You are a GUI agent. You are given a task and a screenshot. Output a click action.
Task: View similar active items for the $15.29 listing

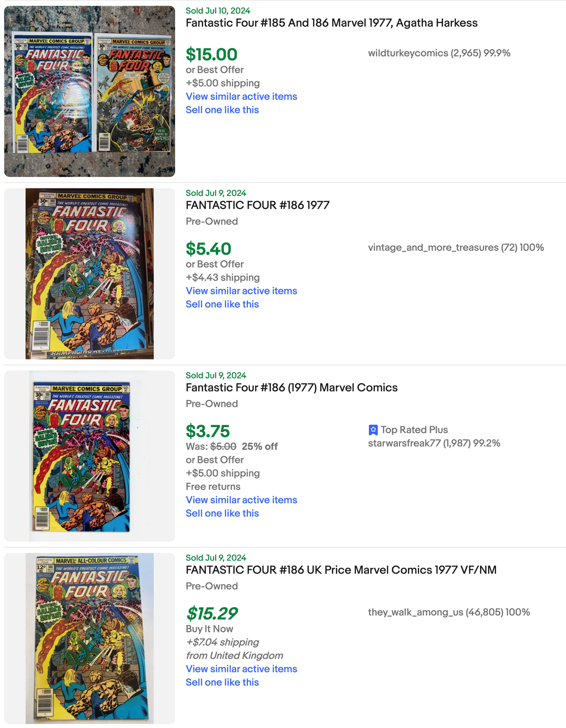(241, 669)
